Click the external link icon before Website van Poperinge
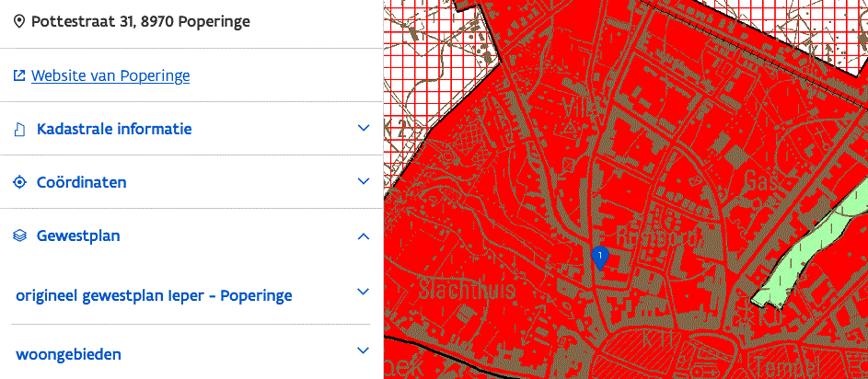The image size is (868, 379). pos(19,75)
